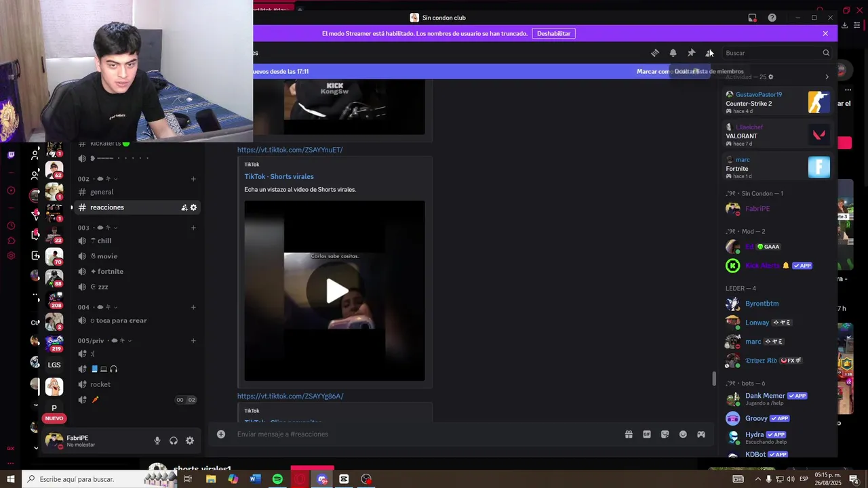This screenshot has height=488, width=868.
Task: Hide the member list icon
Action: coord(709,53)
